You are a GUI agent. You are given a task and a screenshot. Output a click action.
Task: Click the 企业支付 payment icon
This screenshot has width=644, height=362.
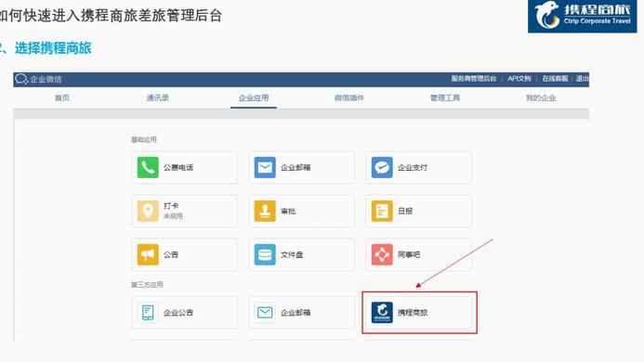(x=382, y=167)
